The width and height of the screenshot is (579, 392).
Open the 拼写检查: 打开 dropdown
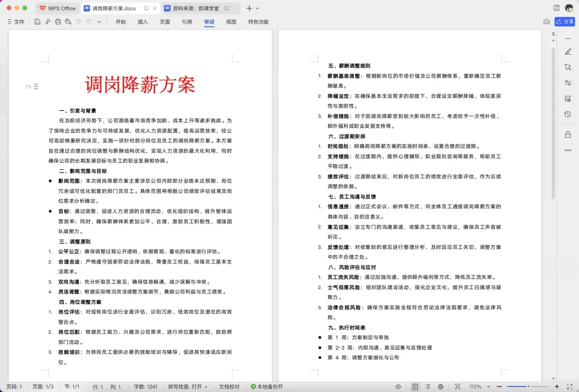(x=188, y=387)
